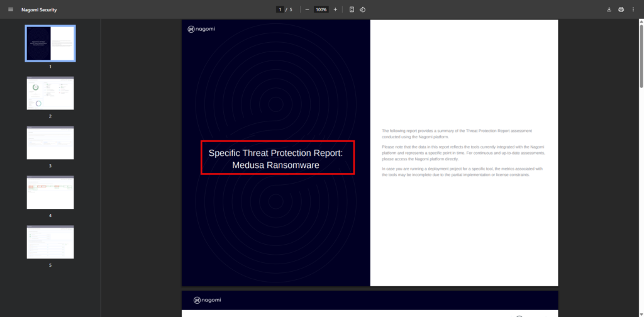Download the PDF file
This screenshot has width=644, height=317.
pos(609,9)
